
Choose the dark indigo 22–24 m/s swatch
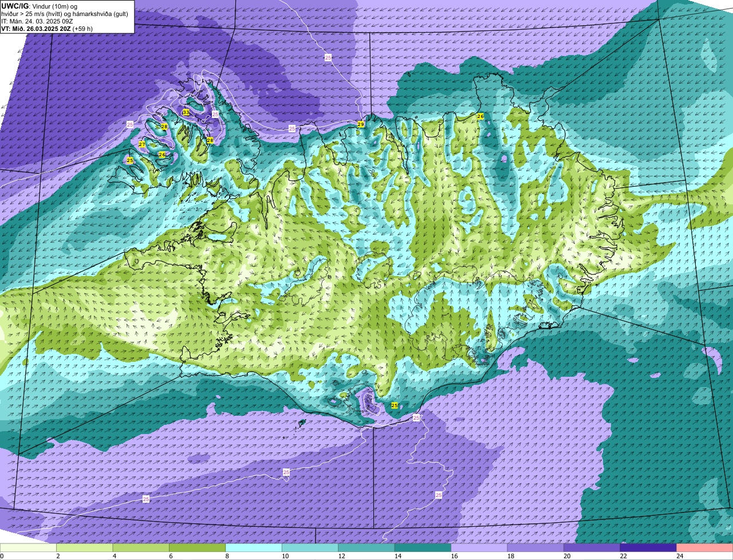[648, 547]
